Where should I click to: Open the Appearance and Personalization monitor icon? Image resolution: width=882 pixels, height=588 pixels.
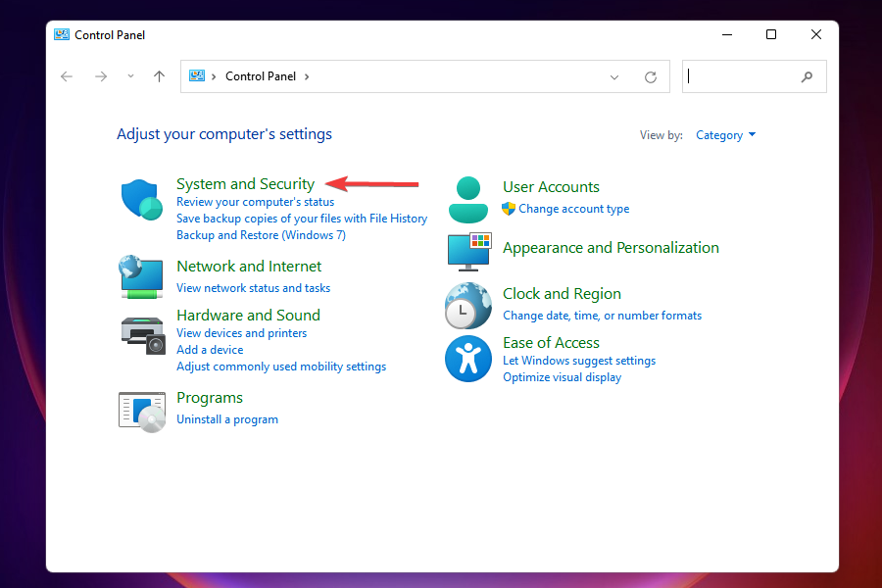pos(469,252)
